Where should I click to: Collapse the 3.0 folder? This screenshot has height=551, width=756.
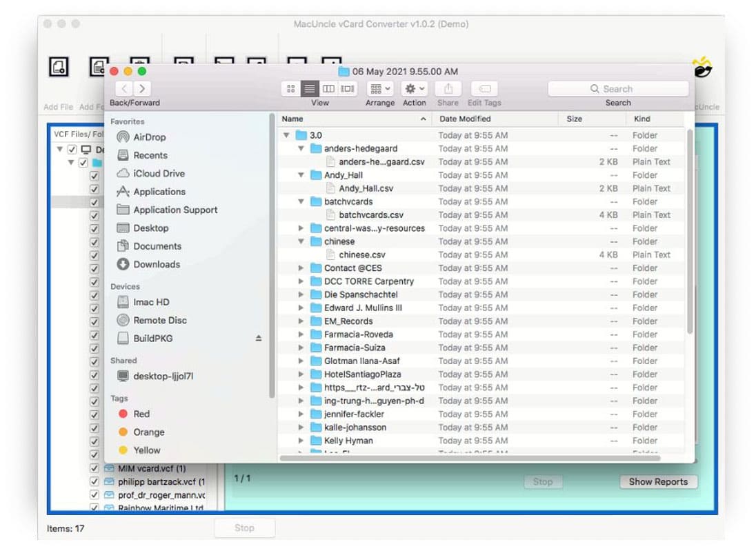coord(286,135)
